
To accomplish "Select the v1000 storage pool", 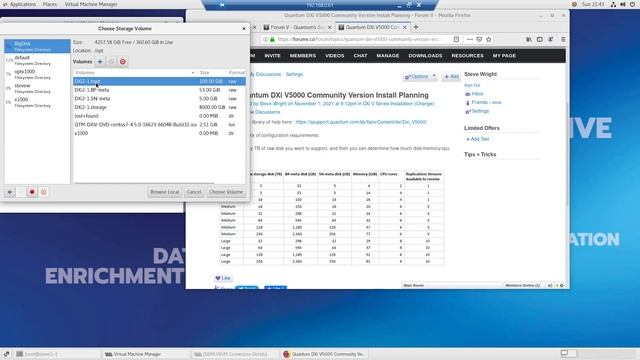I will pyautogui.click(x=37, y=102).
